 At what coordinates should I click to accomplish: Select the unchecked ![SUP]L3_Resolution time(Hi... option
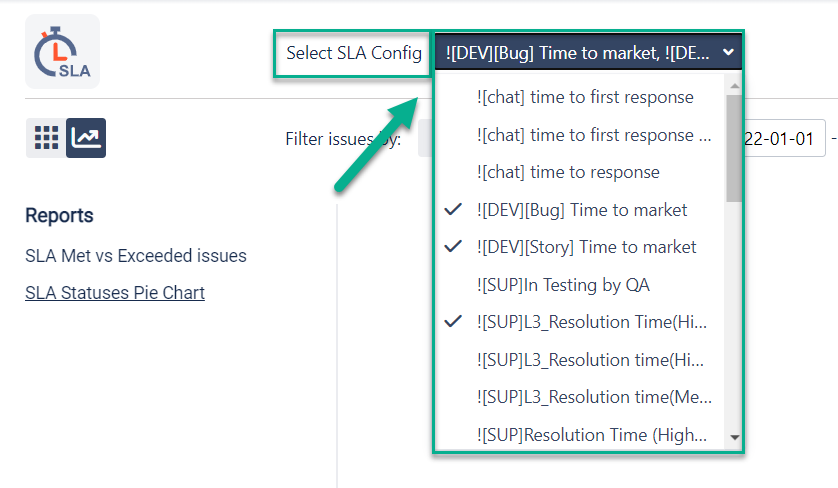point(594,360)
